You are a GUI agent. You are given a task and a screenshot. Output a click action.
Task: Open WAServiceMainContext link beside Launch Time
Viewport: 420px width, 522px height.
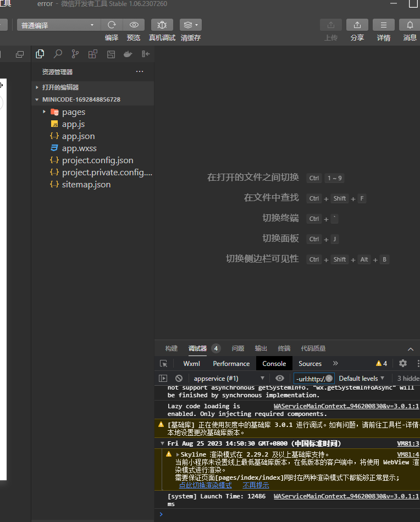346,496
